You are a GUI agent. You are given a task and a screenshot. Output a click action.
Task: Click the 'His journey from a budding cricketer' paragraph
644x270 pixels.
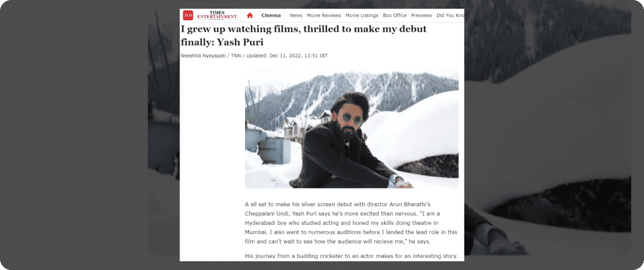(x=351, y=256)
